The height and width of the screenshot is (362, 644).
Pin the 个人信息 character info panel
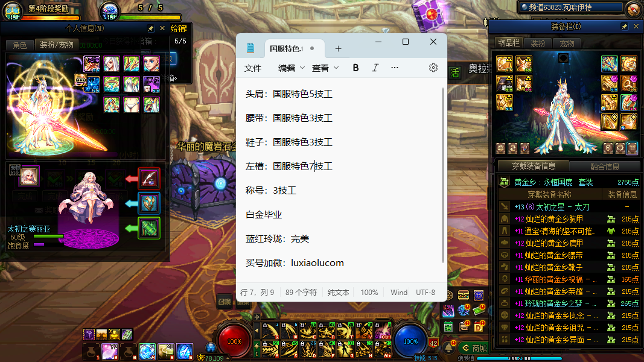click(150, 28)
